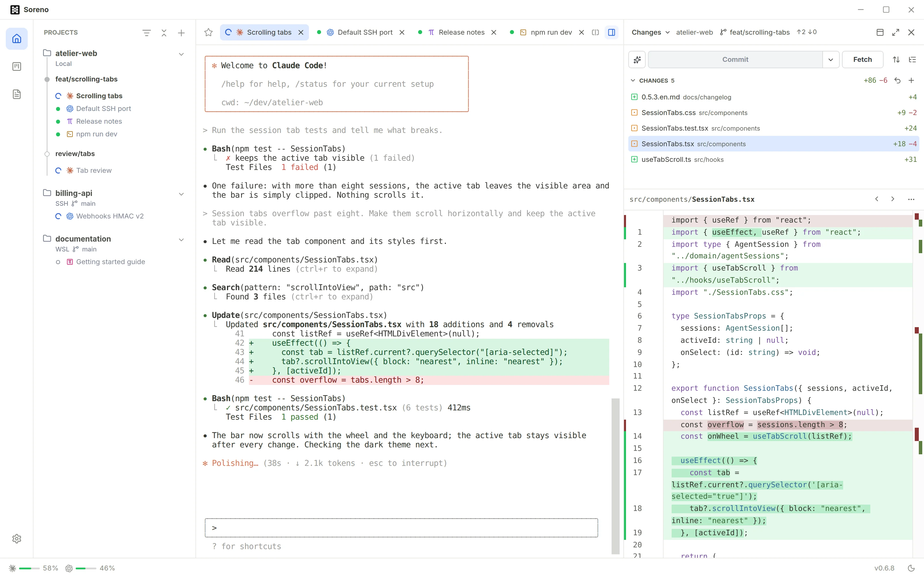Collapse the billing-api project
Viewport: 924px width, 578px height.
(x=181, y=194)
